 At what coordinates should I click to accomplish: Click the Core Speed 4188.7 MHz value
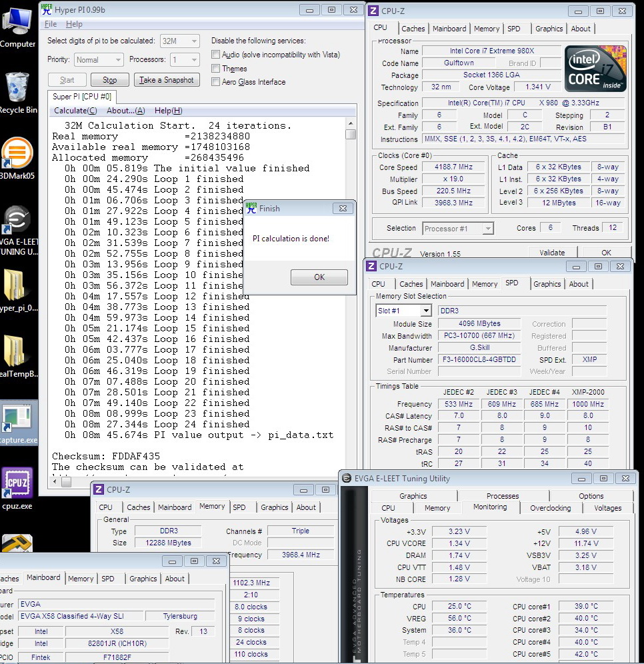pos(453,167)
